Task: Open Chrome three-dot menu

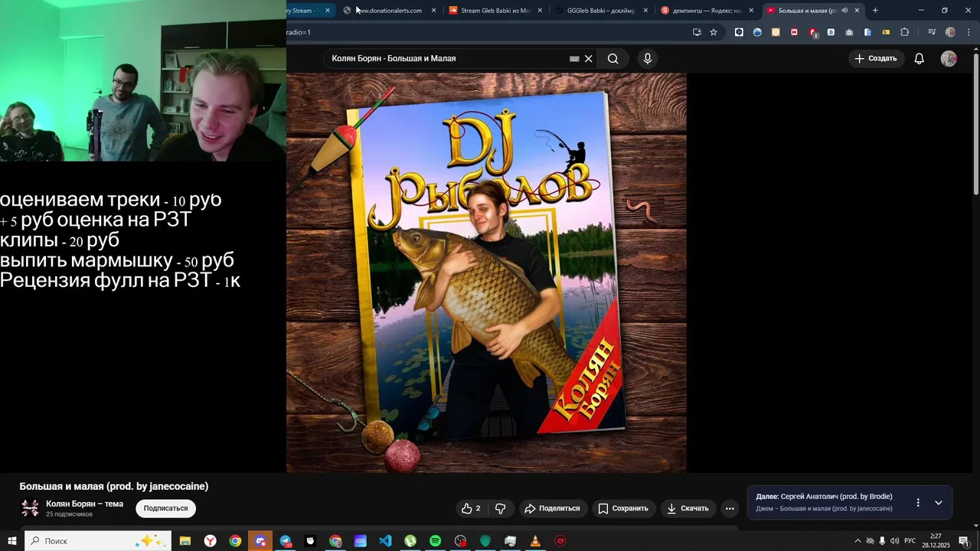Action: click(967, 32)
